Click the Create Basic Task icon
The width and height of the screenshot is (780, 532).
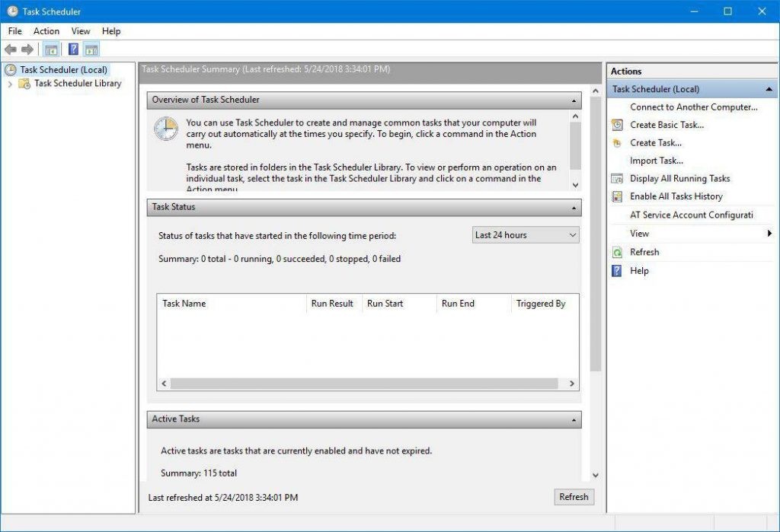click(x=617, y=125)
